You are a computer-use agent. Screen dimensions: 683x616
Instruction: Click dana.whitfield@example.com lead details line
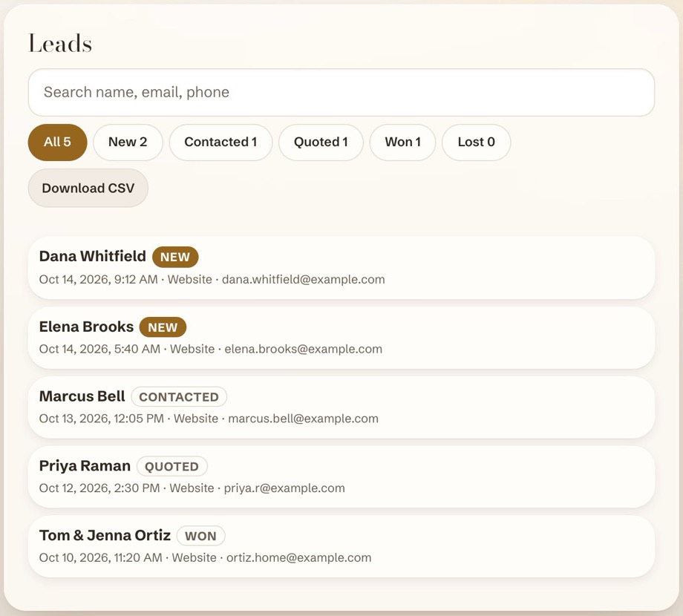(212, 280)
